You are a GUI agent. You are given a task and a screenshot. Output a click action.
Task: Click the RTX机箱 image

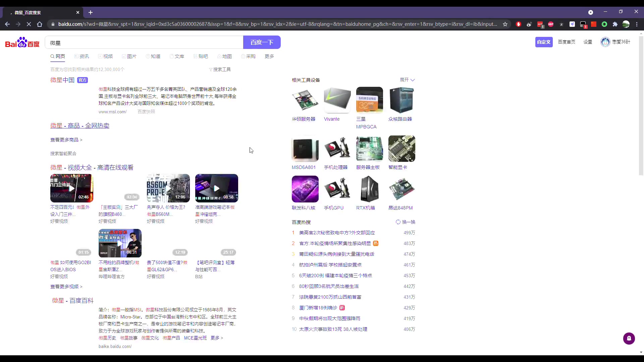(x=370, y=189)
